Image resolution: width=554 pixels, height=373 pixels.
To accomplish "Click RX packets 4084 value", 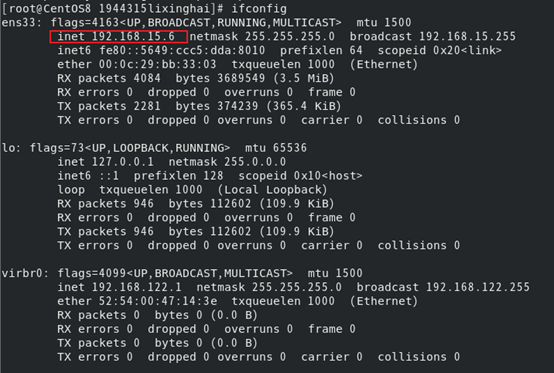I will click(x=109, y=78).
